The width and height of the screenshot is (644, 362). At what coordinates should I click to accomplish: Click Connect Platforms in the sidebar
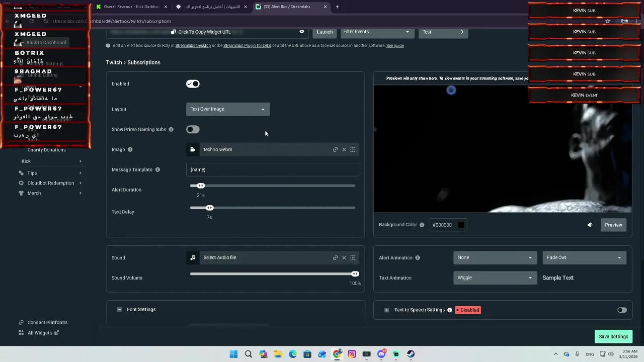click(47, 322)
